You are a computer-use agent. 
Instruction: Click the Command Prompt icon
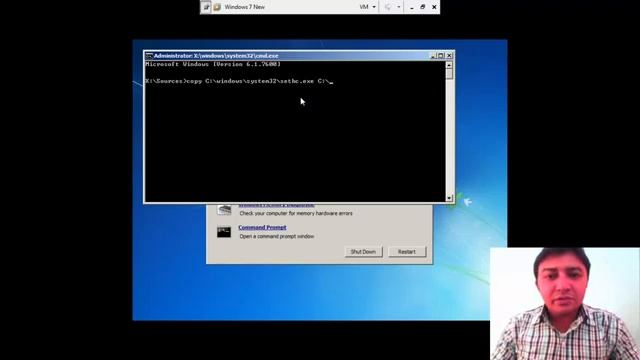(x=224, y=232)
